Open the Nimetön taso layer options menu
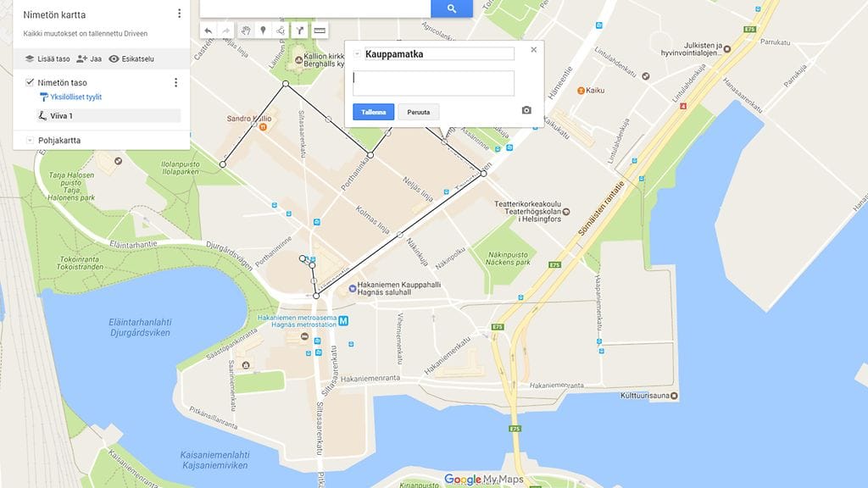The width and height of the screenshot is (868, 488). [175, 82]
